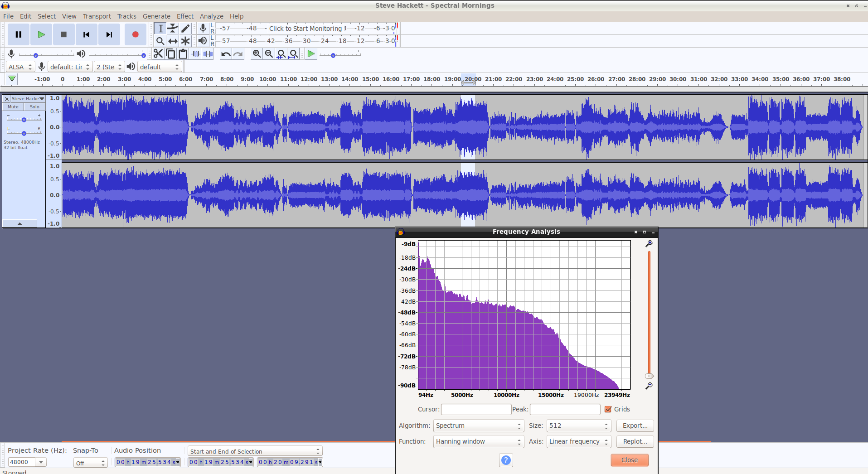Viewport: 868px width, 474px height.
Task: Open the recording channels '2 (Ste' dropdown
Action: tap(109, 67)
